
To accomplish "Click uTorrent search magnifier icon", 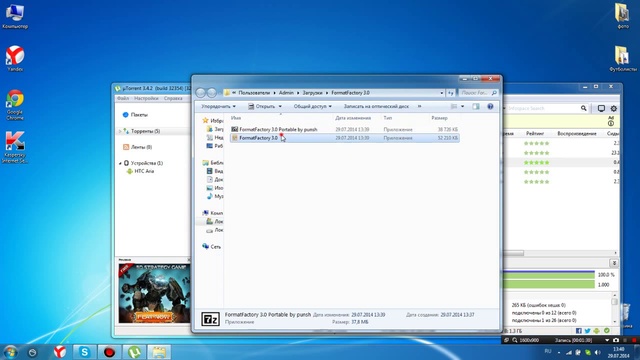I will click(584, 108).
